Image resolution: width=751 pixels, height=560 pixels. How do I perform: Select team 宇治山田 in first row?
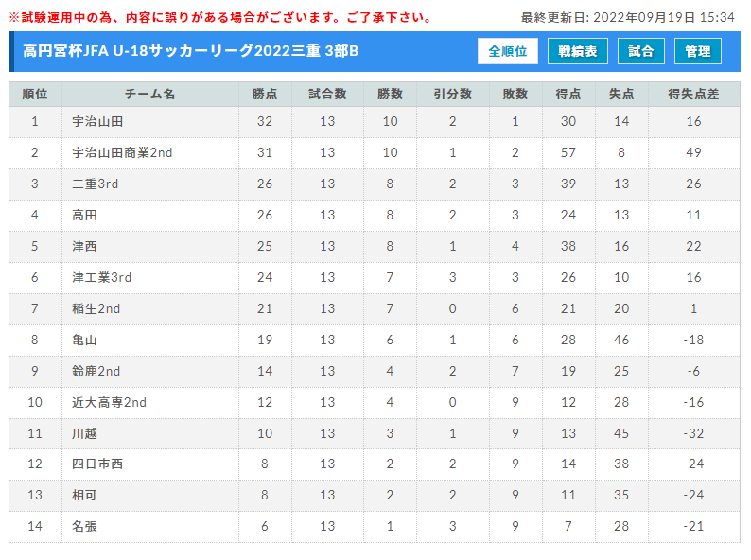97,122
